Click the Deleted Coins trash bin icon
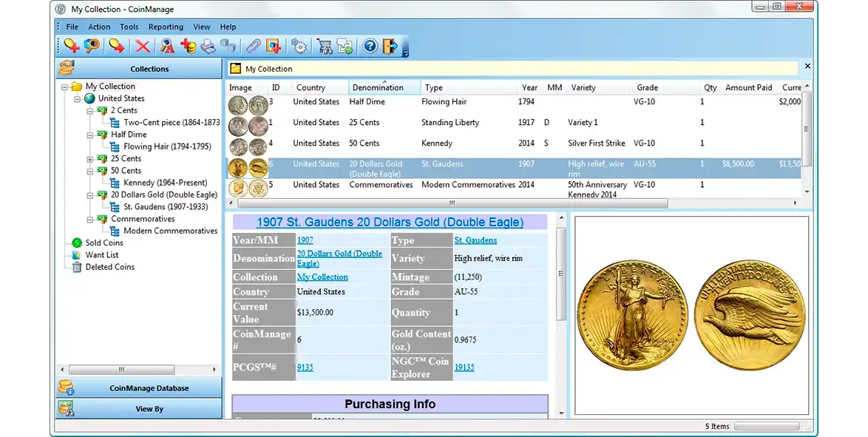 pos(77,267)
